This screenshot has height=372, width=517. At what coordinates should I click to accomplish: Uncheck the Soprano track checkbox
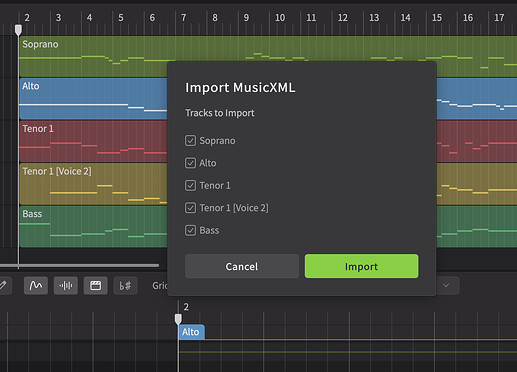190,141
